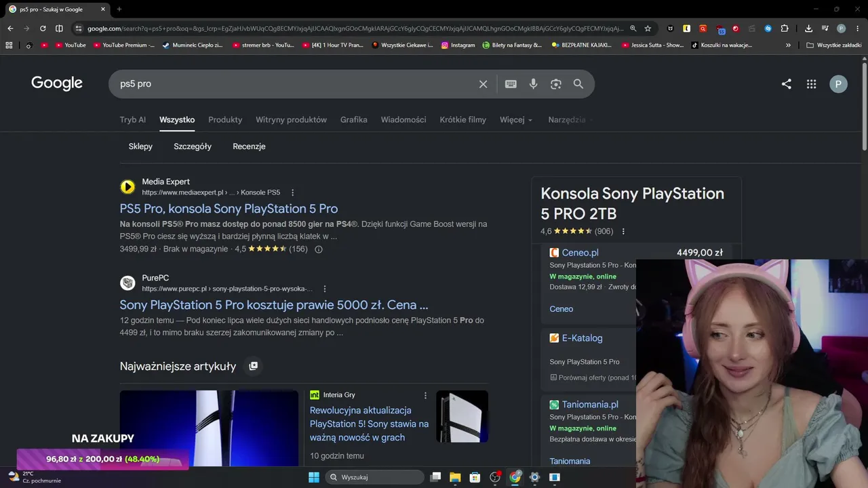Open the Instagram bookmark
The width and height of the screenshot is (868, 488).
click(x=458, y=45)
